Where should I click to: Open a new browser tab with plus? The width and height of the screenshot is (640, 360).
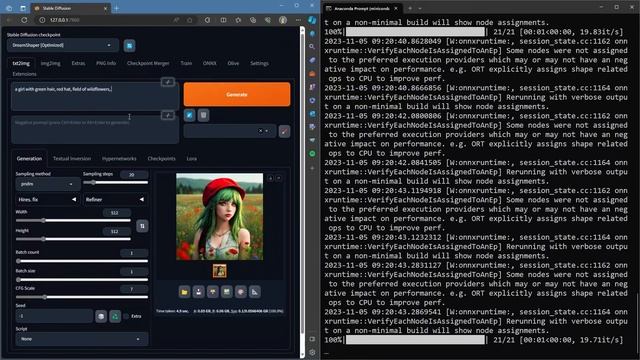(116, 8)
